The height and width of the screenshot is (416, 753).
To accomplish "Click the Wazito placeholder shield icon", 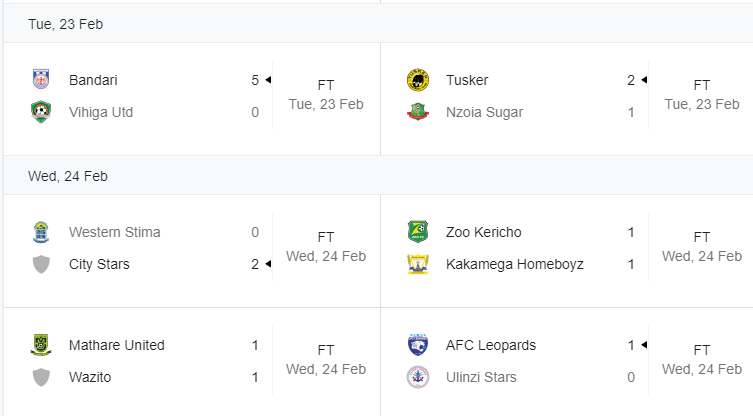I will click(41, 377).
